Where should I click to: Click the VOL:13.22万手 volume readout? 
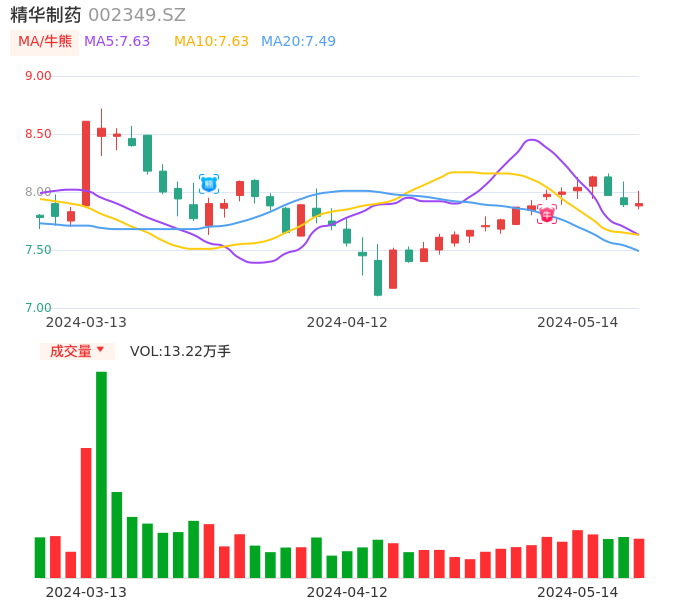point(180,351)
